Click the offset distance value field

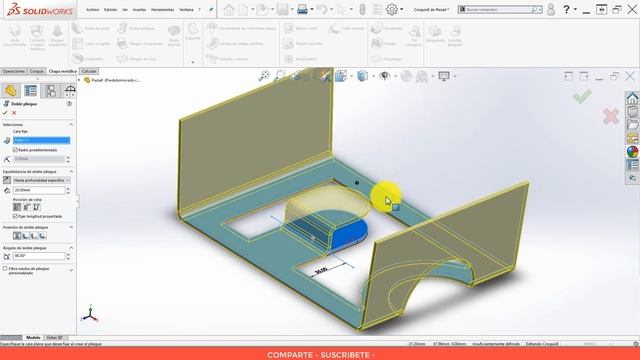point(39,191)
